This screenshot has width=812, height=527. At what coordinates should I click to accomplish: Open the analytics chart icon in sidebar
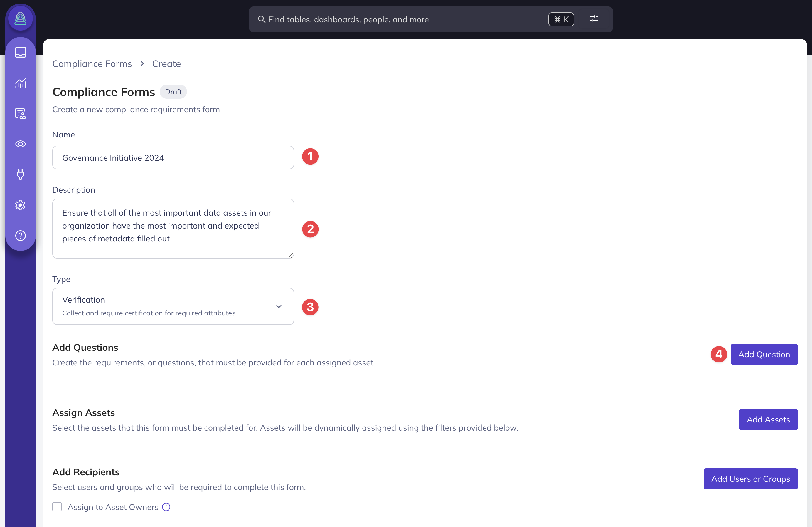[21, 83]
